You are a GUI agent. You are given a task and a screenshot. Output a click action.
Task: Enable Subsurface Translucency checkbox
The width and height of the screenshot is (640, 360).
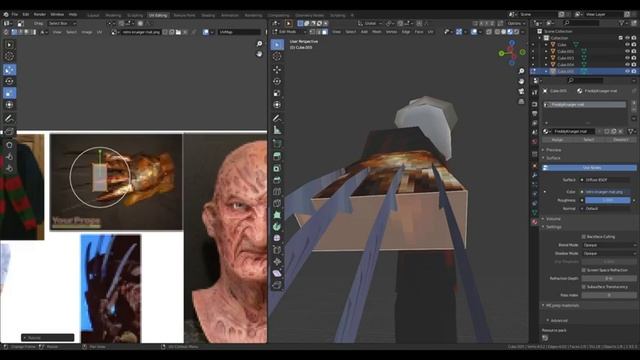584,287
